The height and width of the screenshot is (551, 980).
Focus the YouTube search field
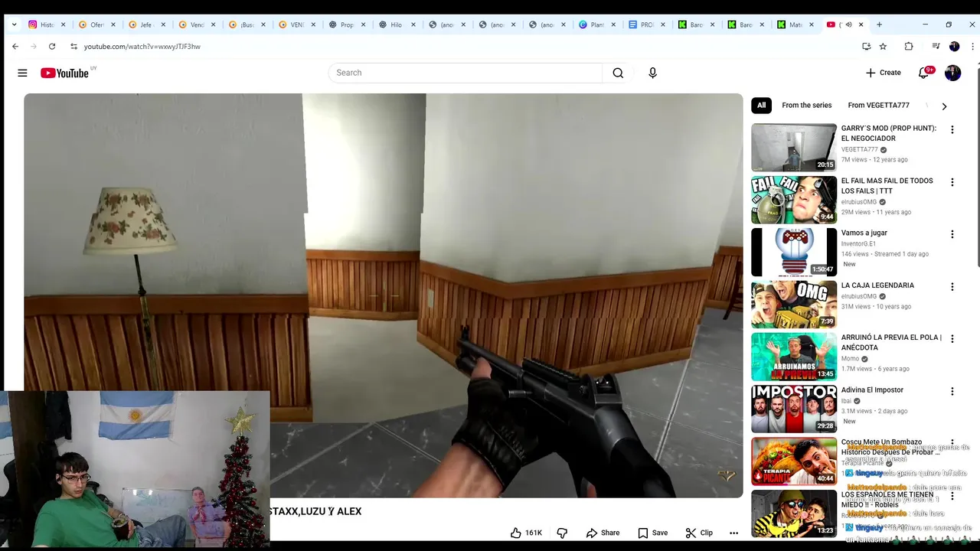[x=465, y=73]
